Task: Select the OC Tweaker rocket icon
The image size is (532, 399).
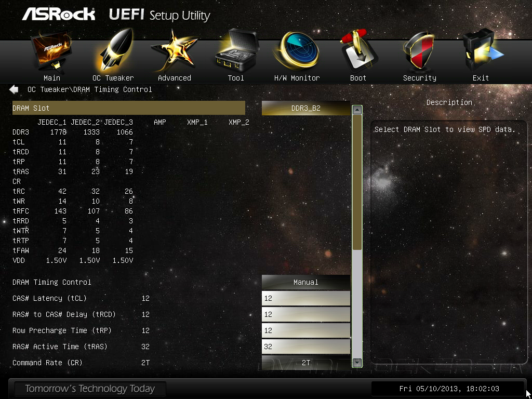Action: pyautogui.click(x=115, y=51)
